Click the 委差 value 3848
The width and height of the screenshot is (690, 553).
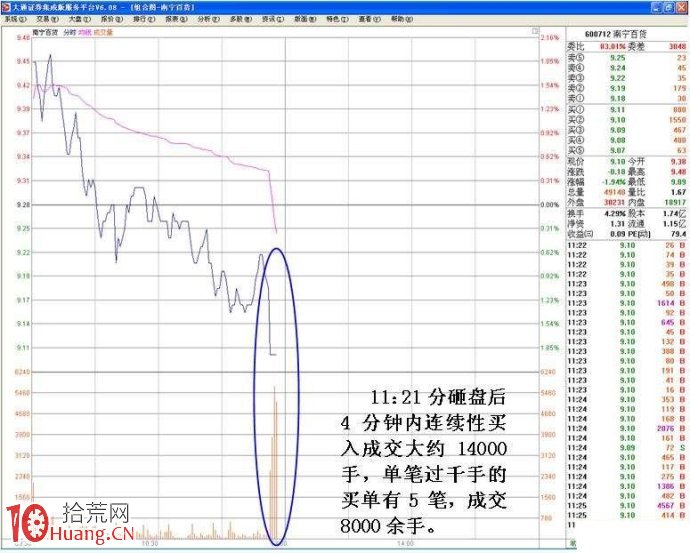677,46
